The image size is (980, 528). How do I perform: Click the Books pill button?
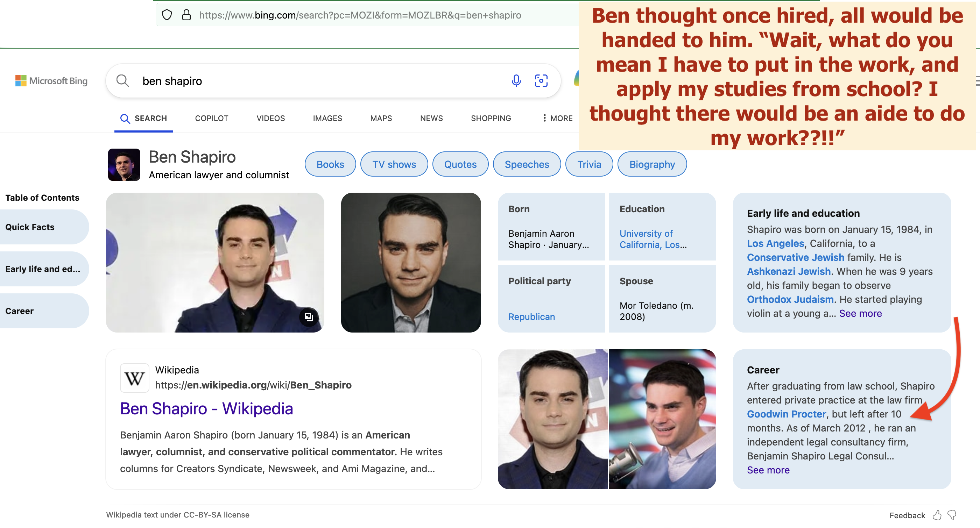point(330,164)
